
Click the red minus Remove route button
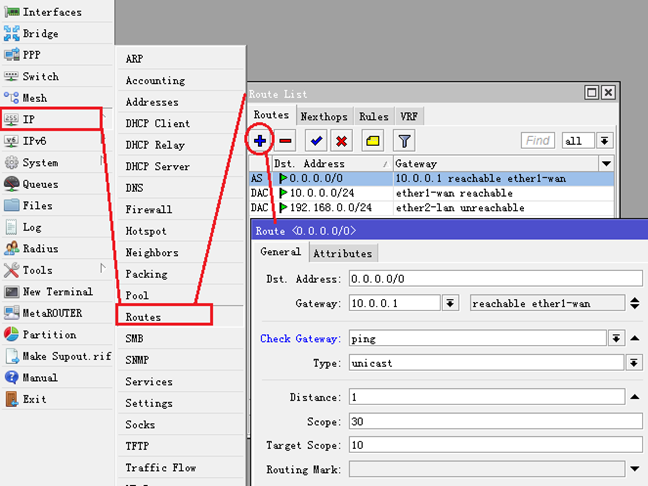[x=286, y=141]
